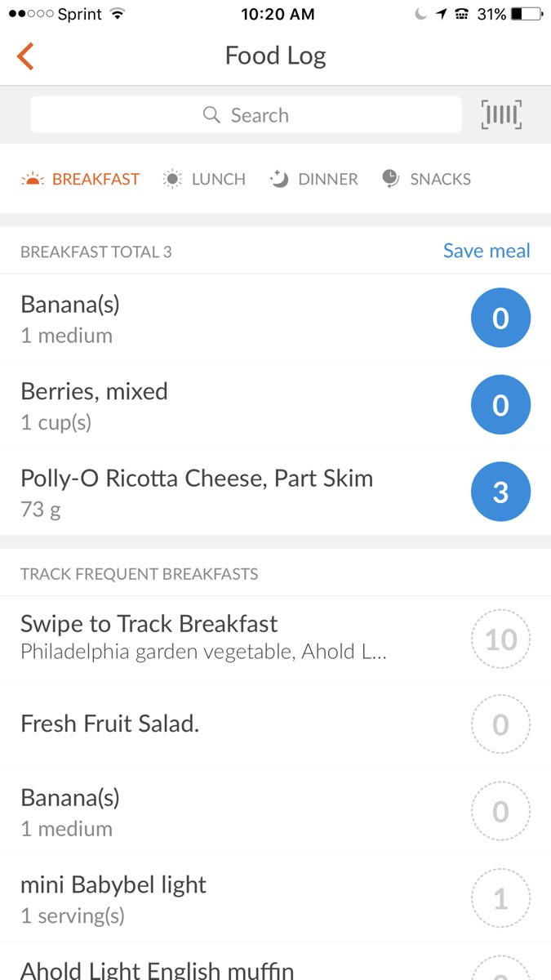Image resolution: width=551 pixels, height=980 pixels.
Task: Tap the sunrise Breakfast icon
Action: tap(32, 179)
